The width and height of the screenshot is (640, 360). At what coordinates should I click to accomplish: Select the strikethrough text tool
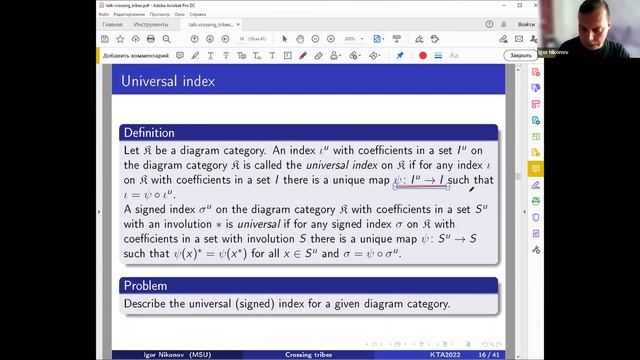tap(226, 56)
